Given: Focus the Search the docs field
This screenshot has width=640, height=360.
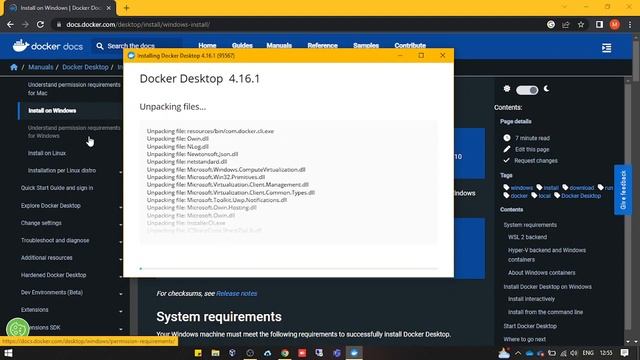Looking at the screenshot, I should pyautogui.click(x=138, y=46).
